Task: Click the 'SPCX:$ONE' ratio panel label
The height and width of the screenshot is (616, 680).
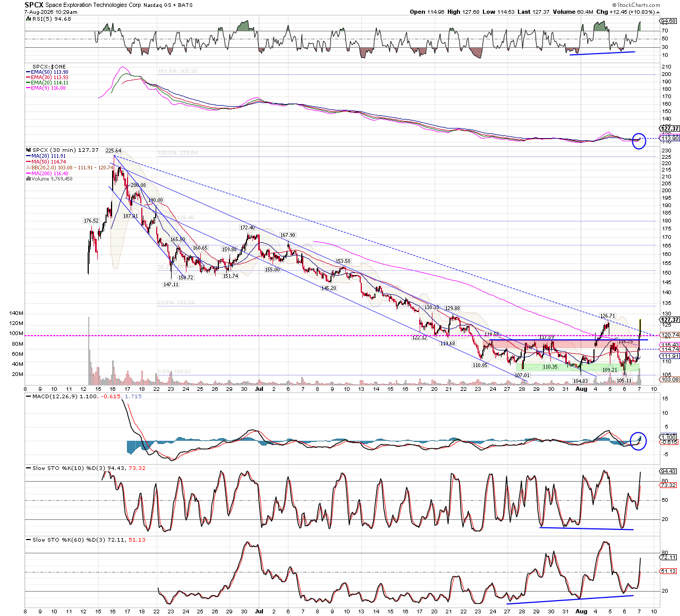Action: pyautogui.click(x=49, y=67)
